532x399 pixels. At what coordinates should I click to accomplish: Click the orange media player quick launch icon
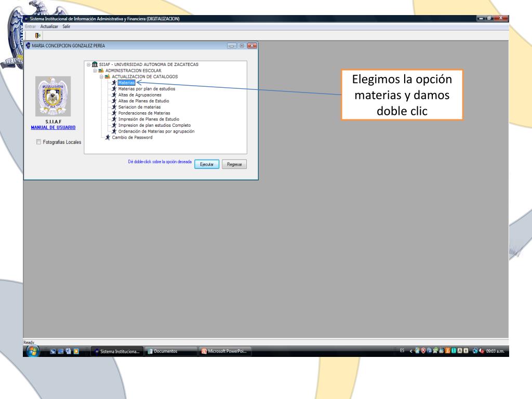coord(76,351)
